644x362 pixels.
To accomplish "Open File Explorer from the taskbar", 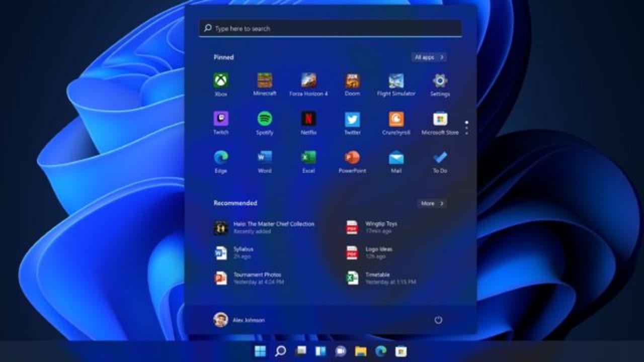I will [x=361, y=351].
